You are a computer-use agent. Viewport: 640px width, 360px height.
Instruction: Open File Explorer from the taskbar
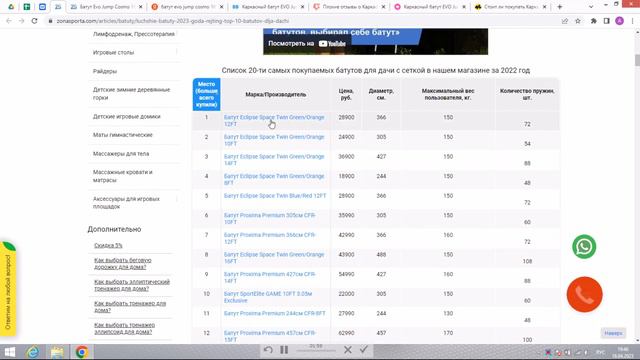[x=57, y=352]
